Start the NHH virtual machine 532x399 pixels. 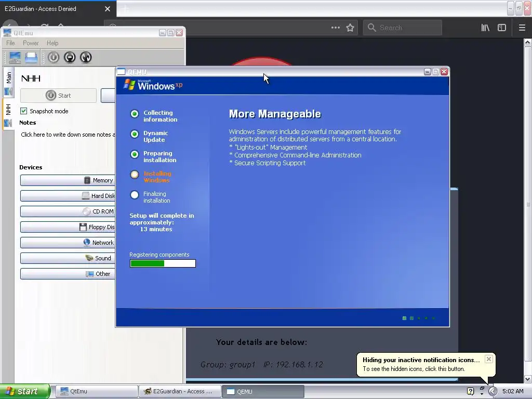tap(58, 96)
